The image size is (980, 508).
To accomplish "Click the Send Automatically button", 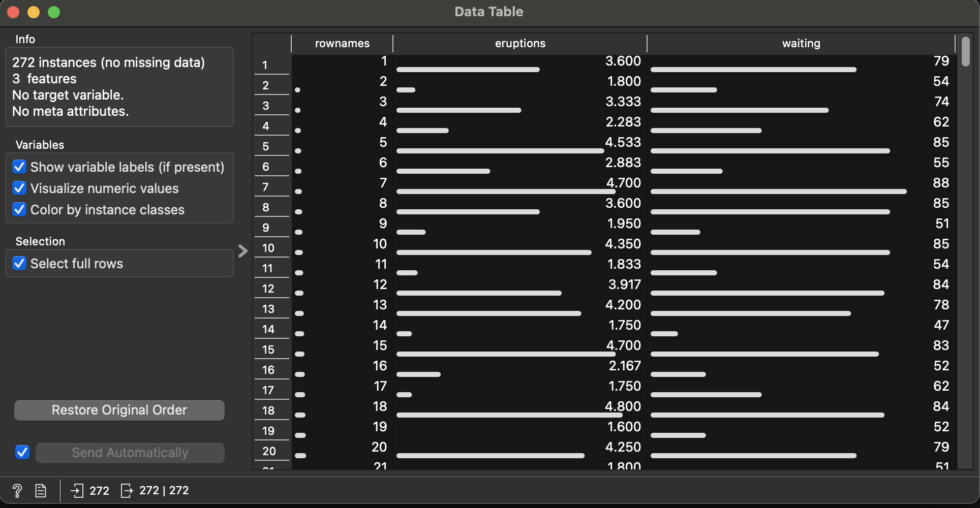I will tap(130, 453).
